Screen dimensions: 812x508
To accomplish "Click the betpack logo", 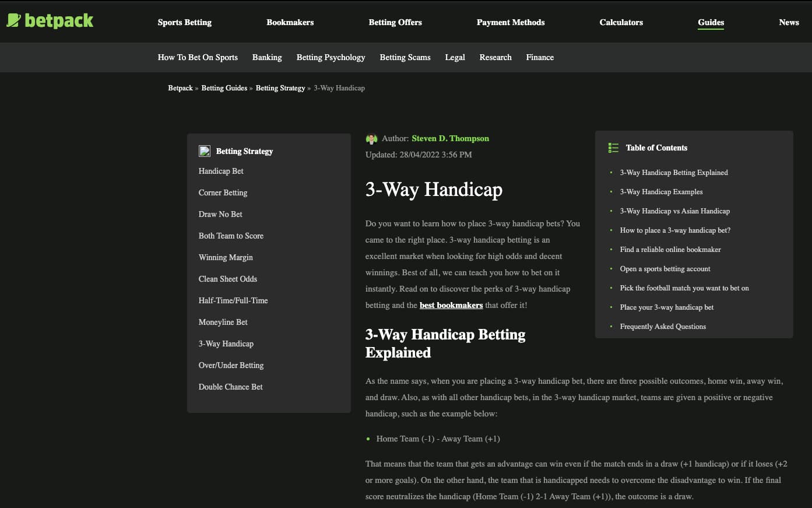I will [50, 21].
